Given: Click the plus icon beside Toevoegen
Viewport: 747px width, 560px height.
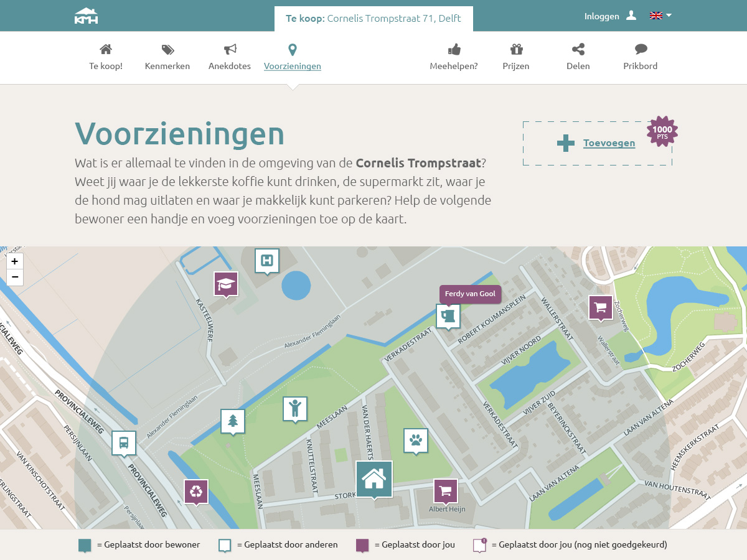Looking at the screenshot, I should (x=566, y=143).
